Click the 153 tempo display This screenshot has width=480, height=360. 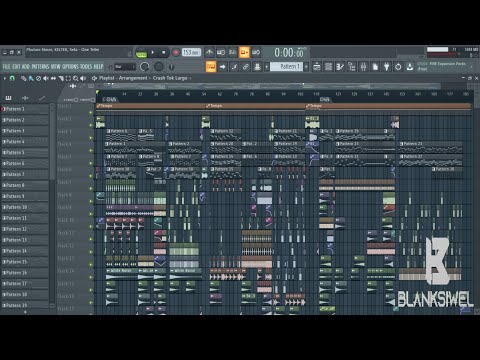pyautogui.click(x=191, y=52)
